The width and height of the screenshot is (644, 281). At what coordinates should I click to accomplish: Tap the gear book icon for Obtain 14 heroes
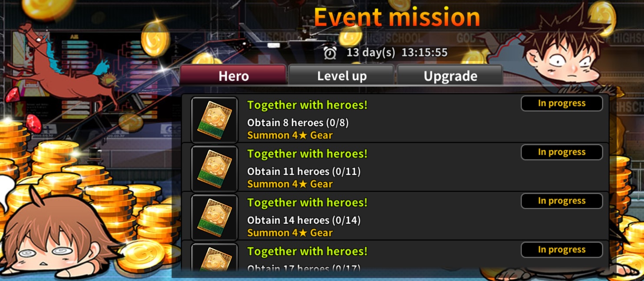click(x=215, y=218)
